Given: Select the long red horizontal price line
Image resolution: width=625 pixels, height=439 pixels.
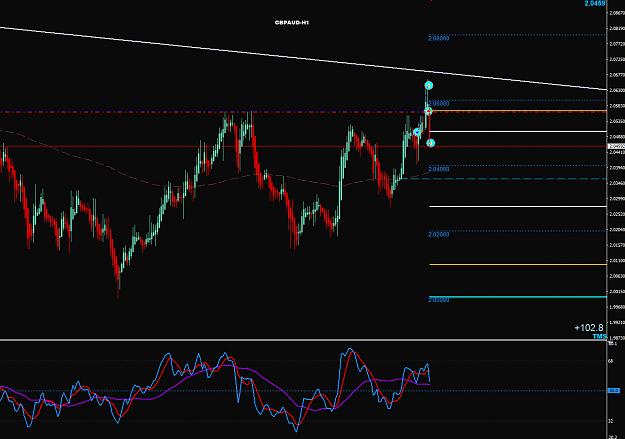Looking at the screenshot, I should [303, 147].
